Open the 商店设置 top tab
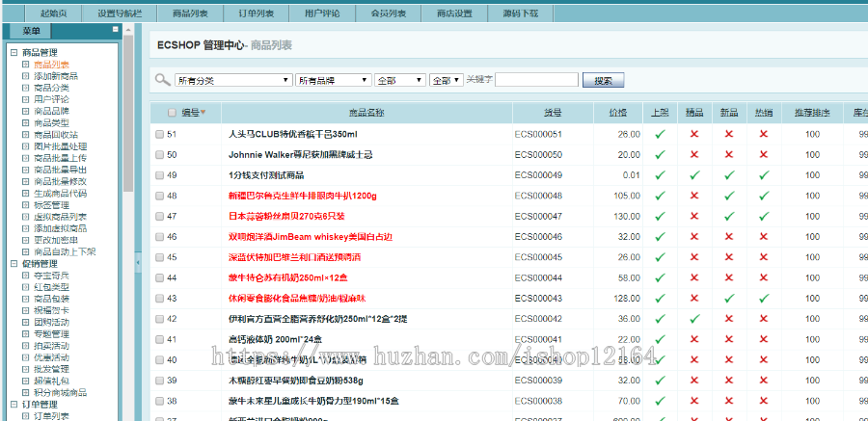Viewport: 868px width, 421px height. (454, 13)
